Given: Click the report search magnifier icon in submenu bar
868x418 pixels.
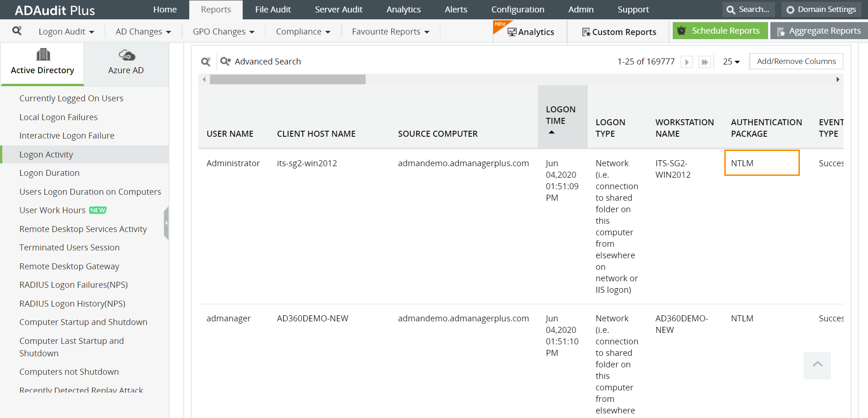Looking at the screenshot, I should pyautogui.click(x=17, y=31).
